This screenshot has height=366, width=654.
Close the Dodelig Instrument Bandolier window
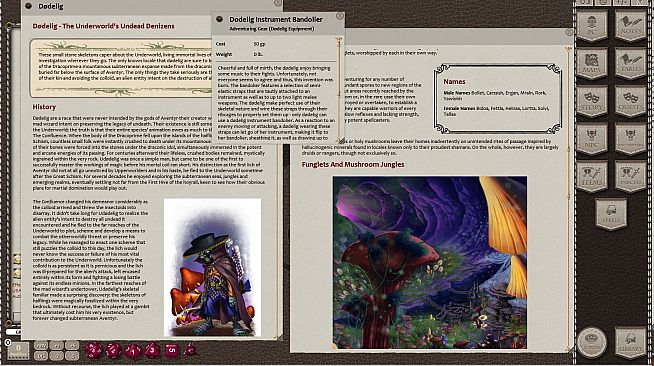pos(340,16)
